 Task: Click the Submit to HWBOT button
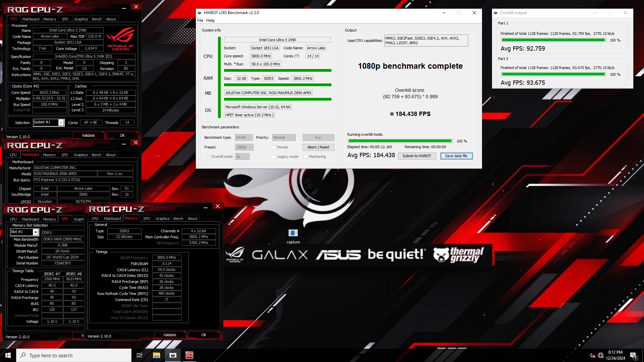click(x=417, y=156)
